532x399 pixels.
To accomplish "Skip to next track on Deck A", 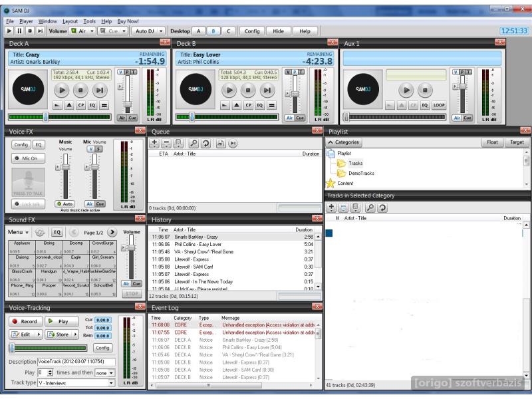I will click(99, 90).
